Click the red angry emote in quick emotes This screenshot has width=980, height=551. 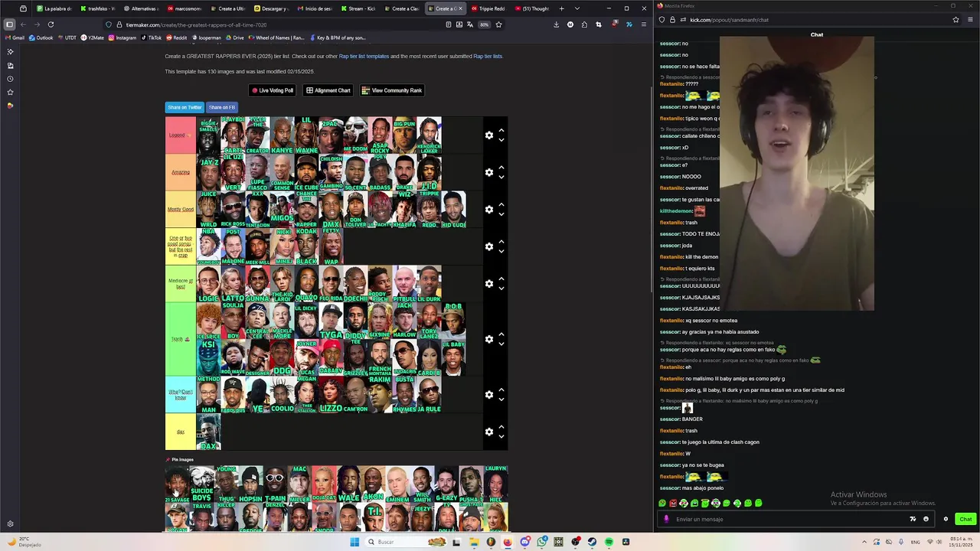(x=673, y=503)
